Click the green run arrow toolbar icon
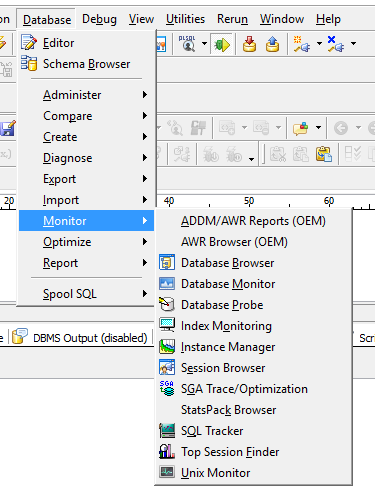 coord(222,45)
